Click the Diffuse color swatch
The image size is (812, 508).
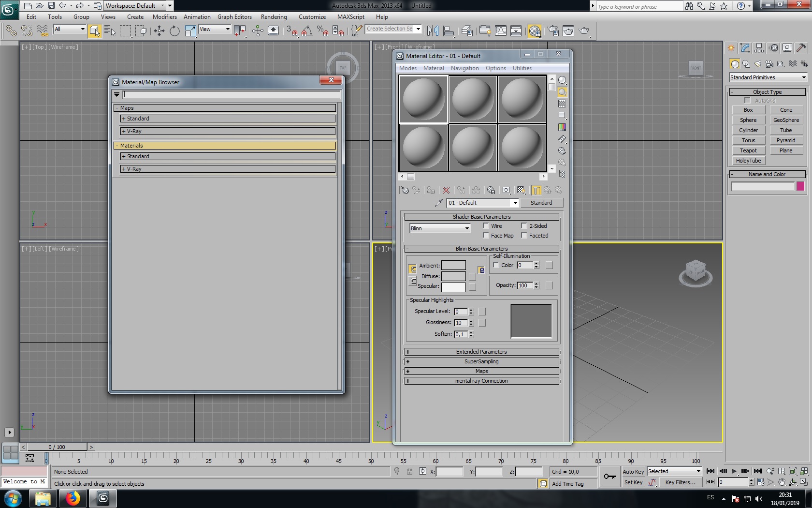pyautogui.click(x=453, y=276)
